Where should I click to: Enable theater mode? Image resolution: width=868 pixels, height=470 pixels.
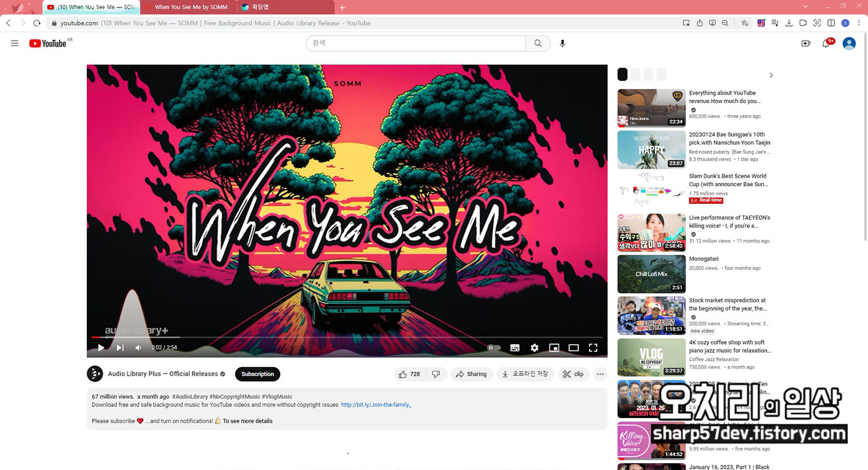(573, 347)
